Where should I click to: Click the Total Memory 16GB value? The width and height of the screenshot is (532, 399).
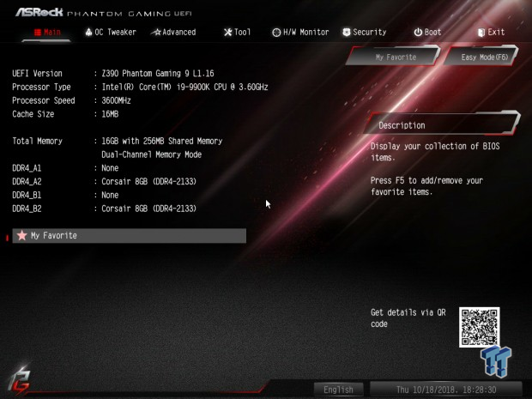click(162, 141)
